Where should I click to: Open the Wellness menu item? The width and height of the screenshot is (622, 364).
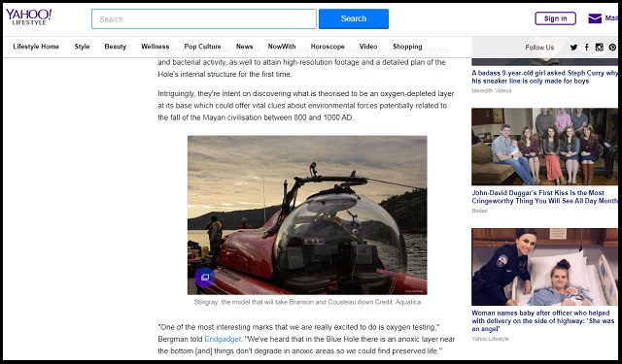(x=155, y=47)
